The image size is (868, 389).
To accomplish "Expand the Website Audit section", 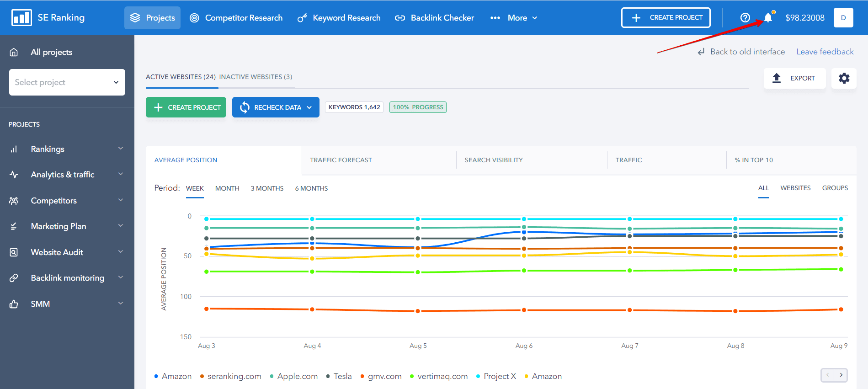I will click(121, 252).
